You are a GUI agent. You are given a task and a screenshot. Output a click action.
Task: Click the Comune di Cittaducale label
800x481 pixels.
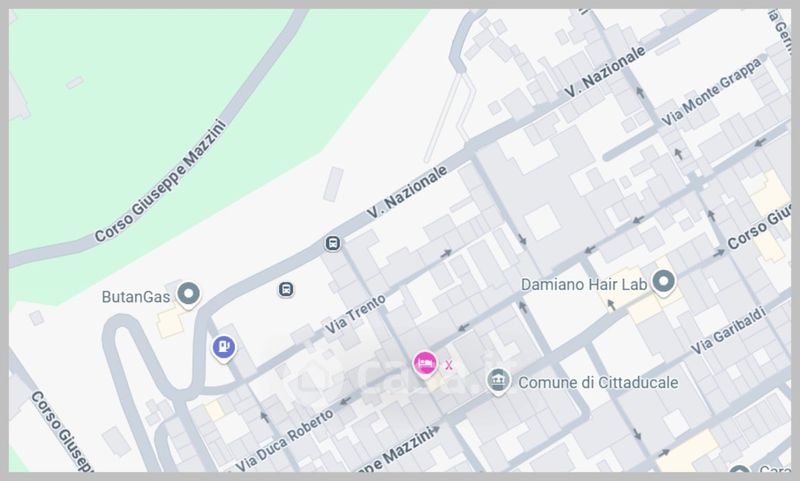pos(598,383)
